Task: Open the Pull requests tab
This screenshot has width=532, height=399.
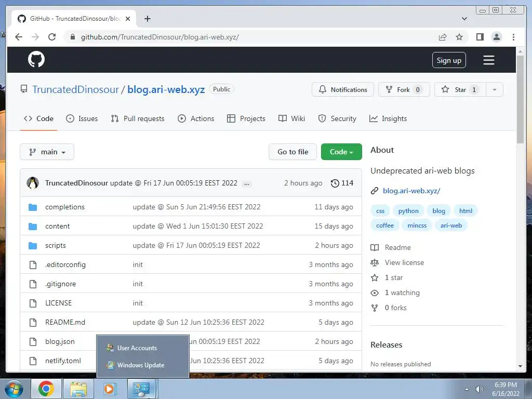Action: point(138,119)
